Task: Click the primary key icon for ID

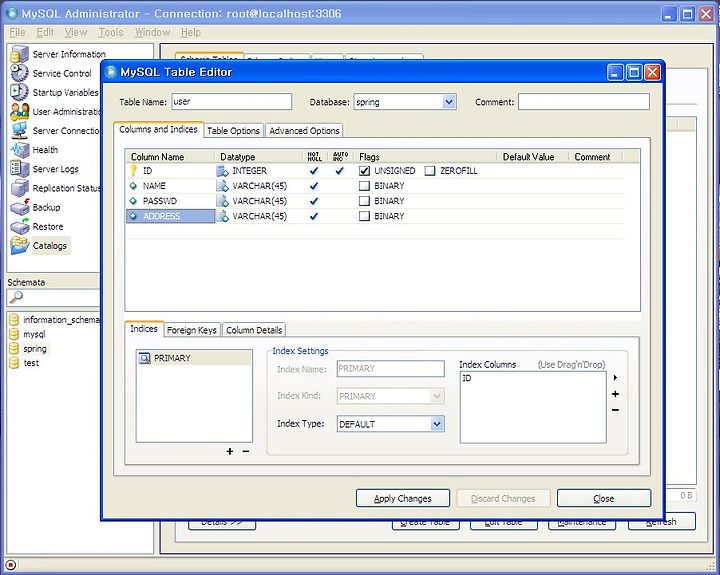Action: point(133,171)
